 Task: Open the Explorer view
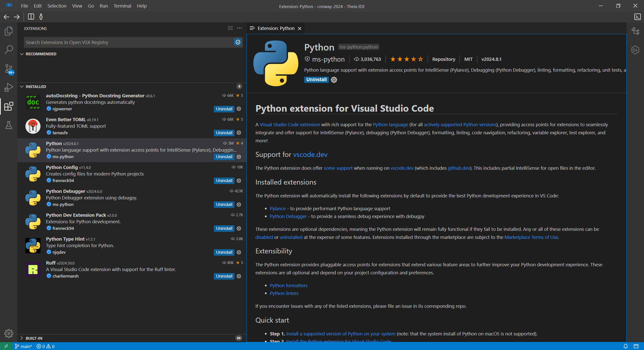click(x=9, y=31)
